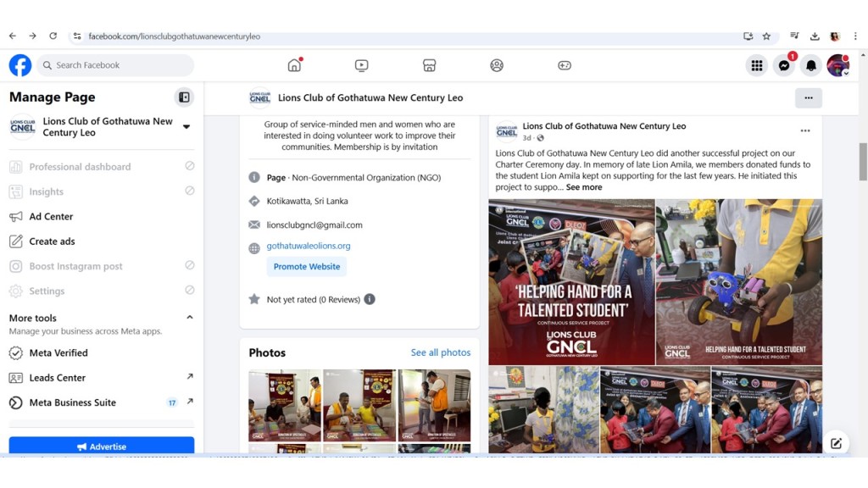Open Meta Business Suite
This screenshot has height=488, width=868.
[x=102, y=402]
